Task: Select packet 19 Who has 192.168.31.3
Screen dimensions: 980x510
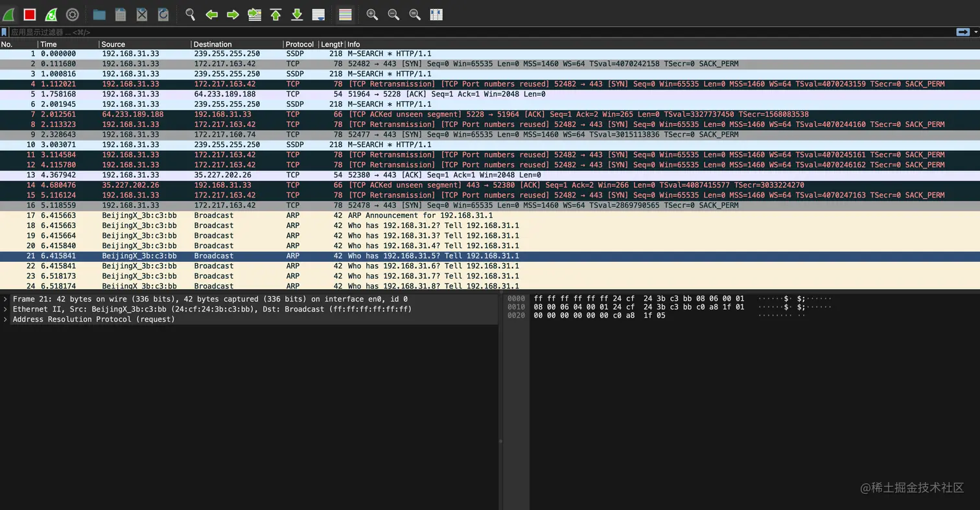Action: point(490,236)
